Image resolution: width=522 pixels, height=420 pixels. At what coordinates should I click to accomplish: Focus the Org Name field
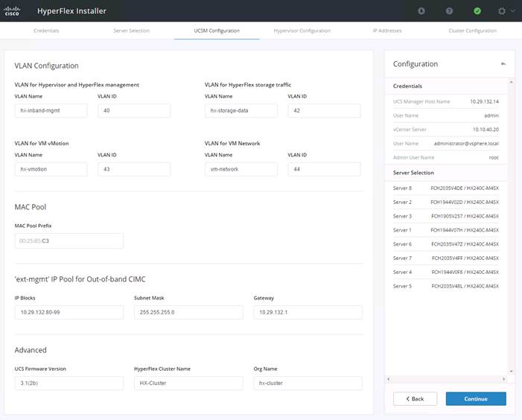point(308,383)
